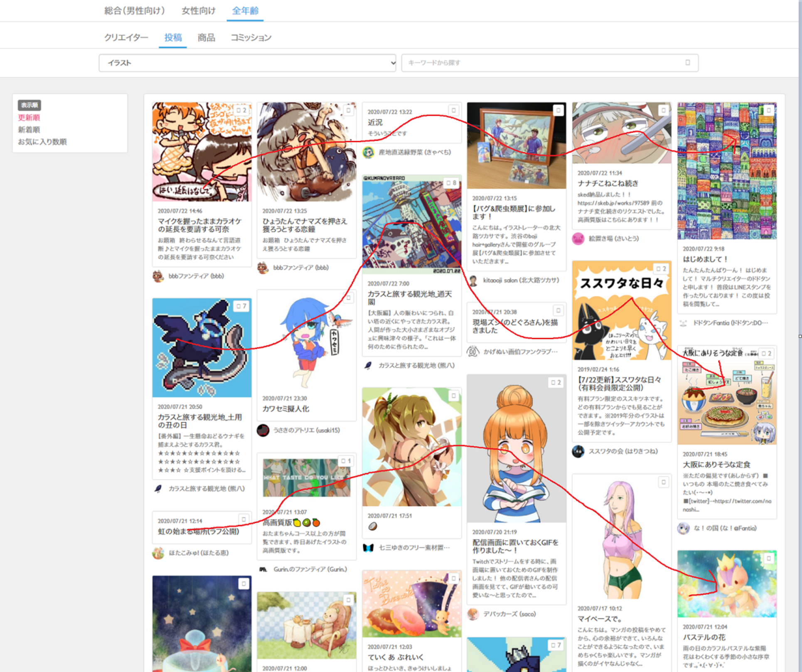Open the ナナチこねこね続き post link

608,183
